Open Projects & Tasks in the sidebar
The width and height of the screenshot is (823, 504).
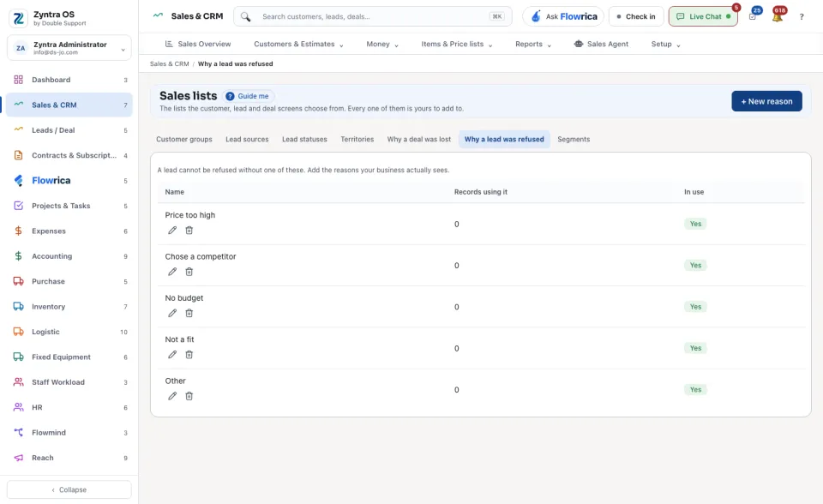[x=69, y=206]
